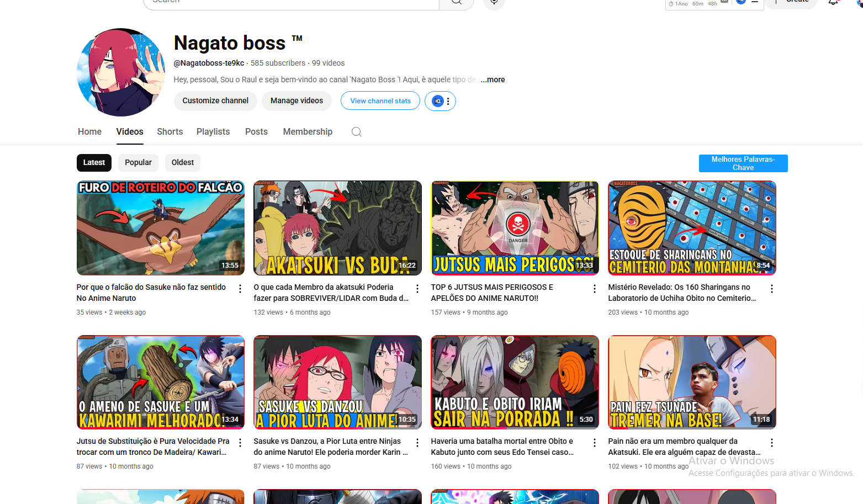Click the '585 subscribers' text
Screen dimensions: 863x504
[x=278, y=63]
